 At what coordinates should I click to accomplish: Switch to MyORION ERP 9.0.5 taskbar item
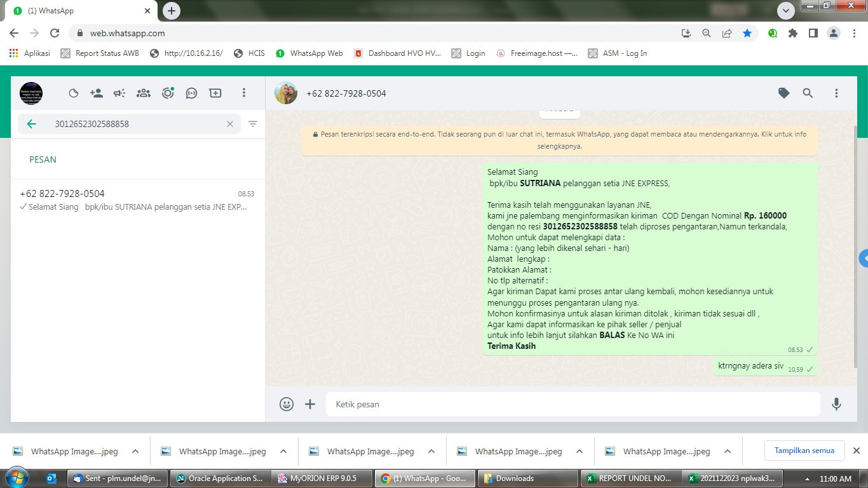click(323, 478)
